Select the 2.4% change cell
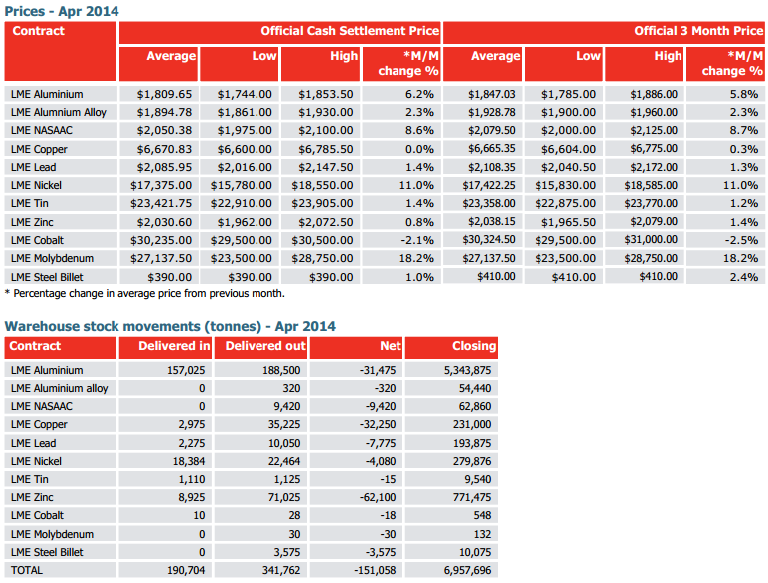This screenshot has height=583, width=768. click(744, 277)
